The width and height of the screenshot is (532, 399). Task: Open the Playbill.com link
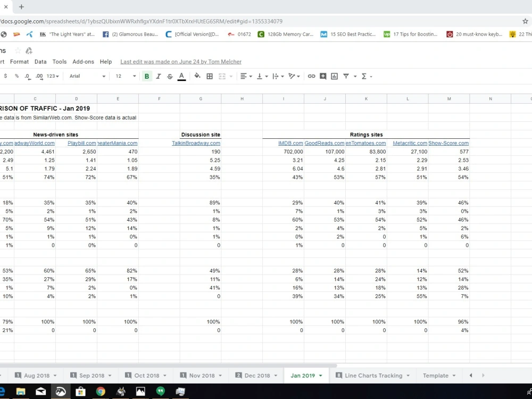[x=82, y=143]
